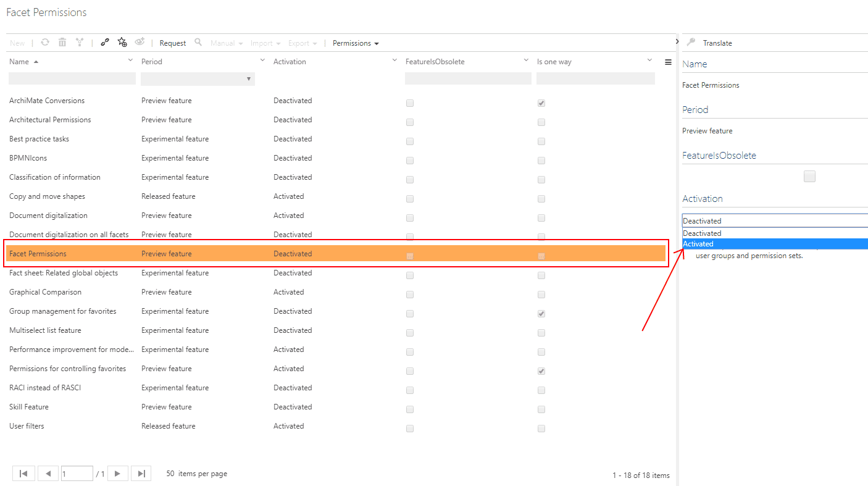Select Activated in the Activation list
868x486 pixels.
pyautogui.click(x=775, y=244)
